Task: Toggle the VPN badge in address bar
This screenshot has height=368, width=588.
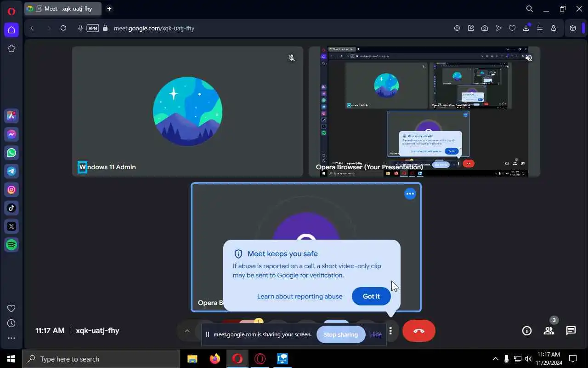Action: click(93, 28)
